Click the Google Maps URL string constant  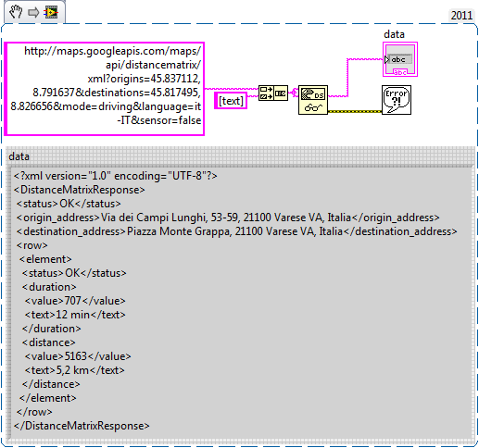coord(105,89)
